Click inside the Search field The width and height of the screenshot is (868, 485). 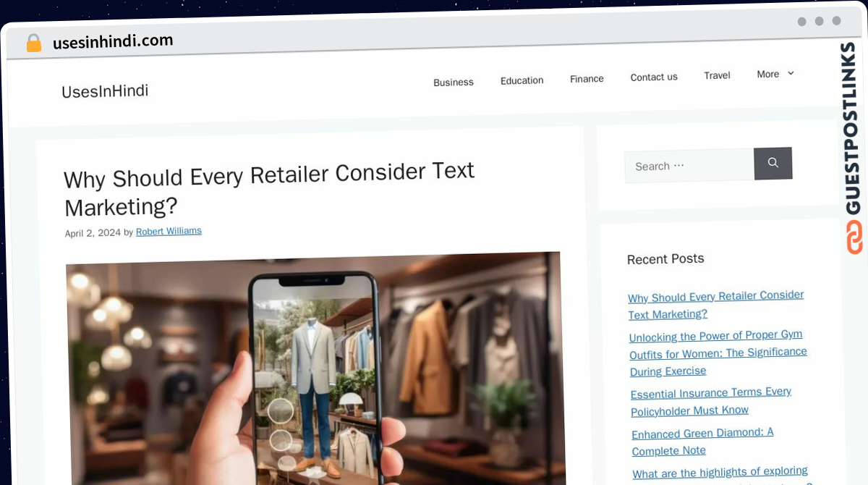click(689, 166)
